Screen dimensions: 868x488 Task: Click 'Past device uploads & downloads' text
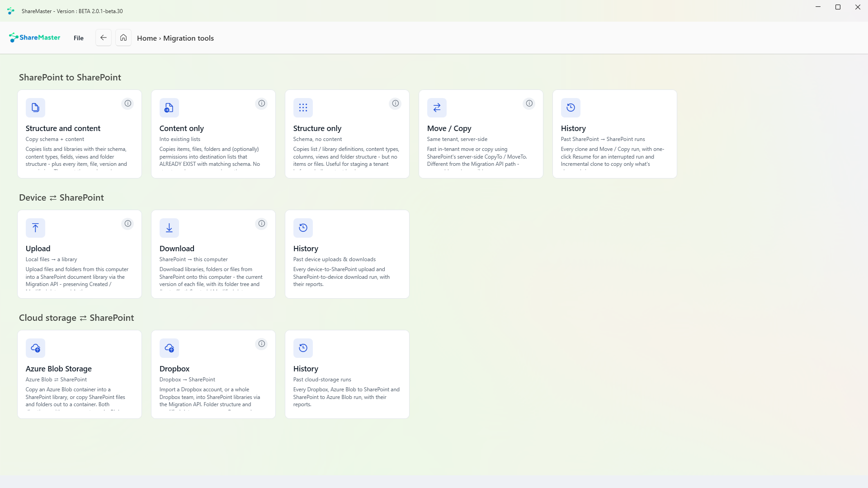point(335,259)
